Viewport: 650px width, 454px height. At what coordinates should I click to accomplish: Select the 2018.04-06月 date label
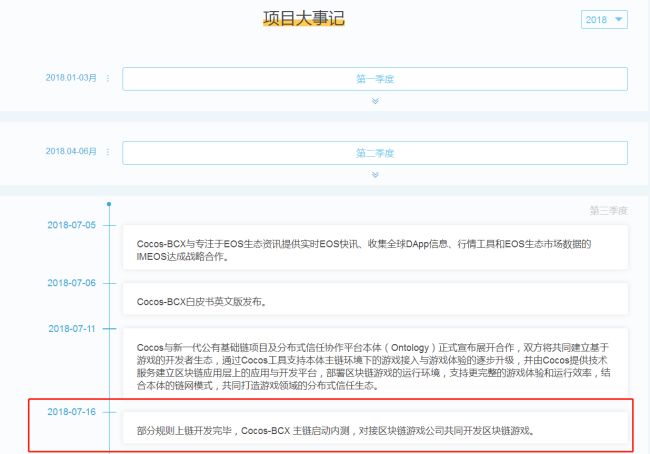tap(71, 151)
